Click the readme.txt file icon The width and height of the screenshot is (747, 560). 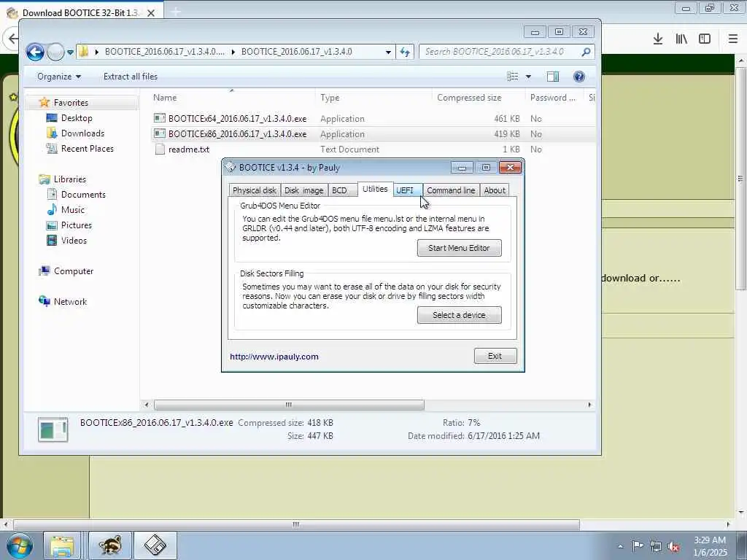(160, 149)
